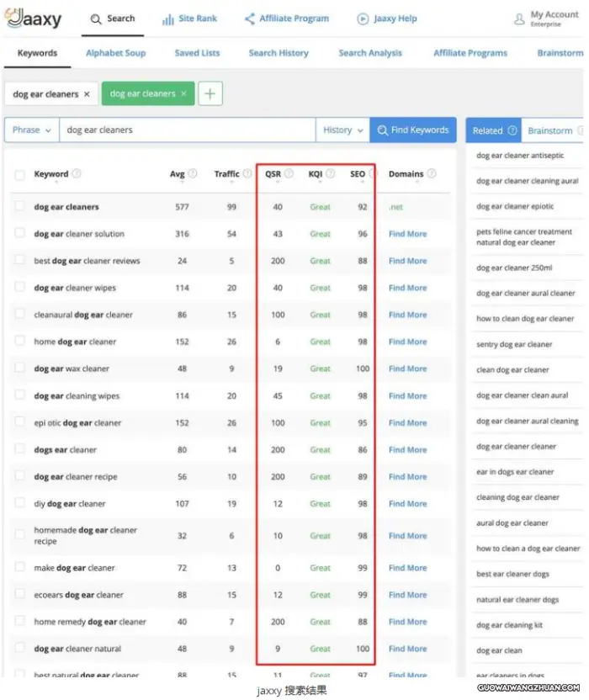Click Find More for make dog ear cleaner
The height and width of the screenshot is (700, 589).
408,568
